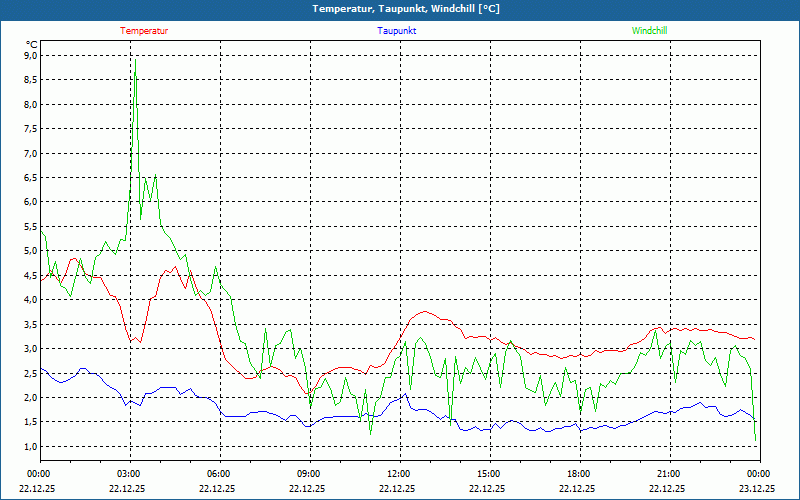Click the 03:00 time axis label
This screenshot has height=500, width=800.
point(128,474)
